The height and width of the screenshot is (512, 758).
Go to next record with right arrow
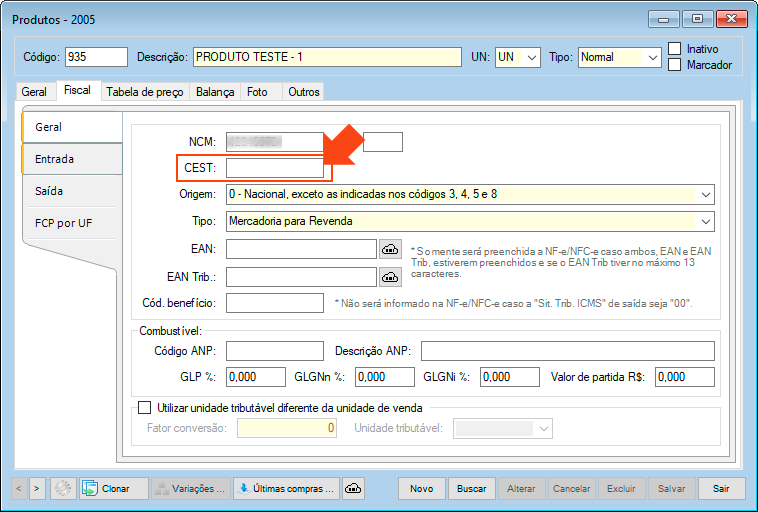point(37,488)
